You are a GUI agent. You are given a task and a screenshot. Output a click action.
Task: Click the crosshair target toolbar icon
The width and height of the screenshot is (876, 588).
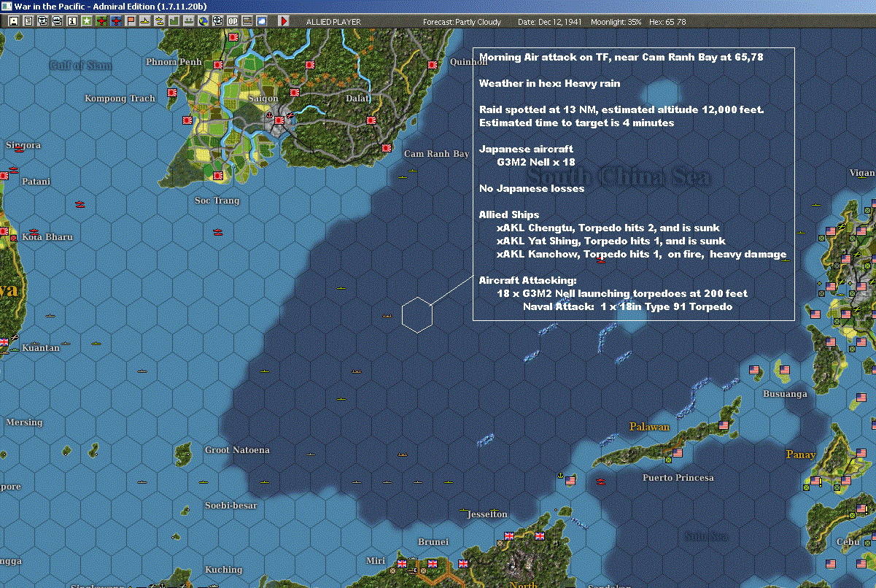coord(217,21)
